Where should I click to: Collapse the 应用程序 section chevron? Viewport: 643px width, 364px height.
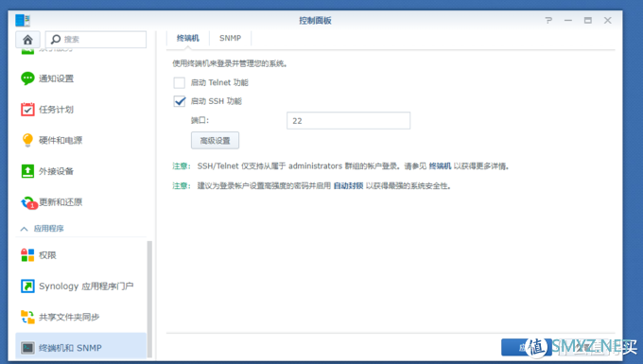click(x=25, y=229)
